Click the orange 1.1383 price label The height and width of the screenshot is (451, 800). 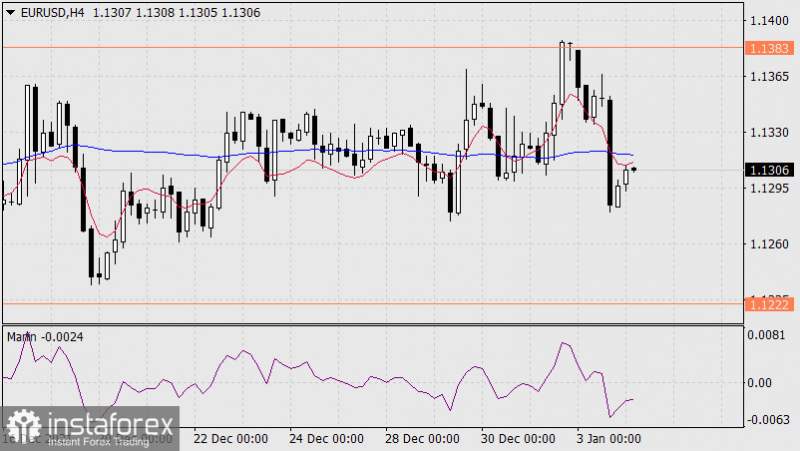click(x=770, y=47)
